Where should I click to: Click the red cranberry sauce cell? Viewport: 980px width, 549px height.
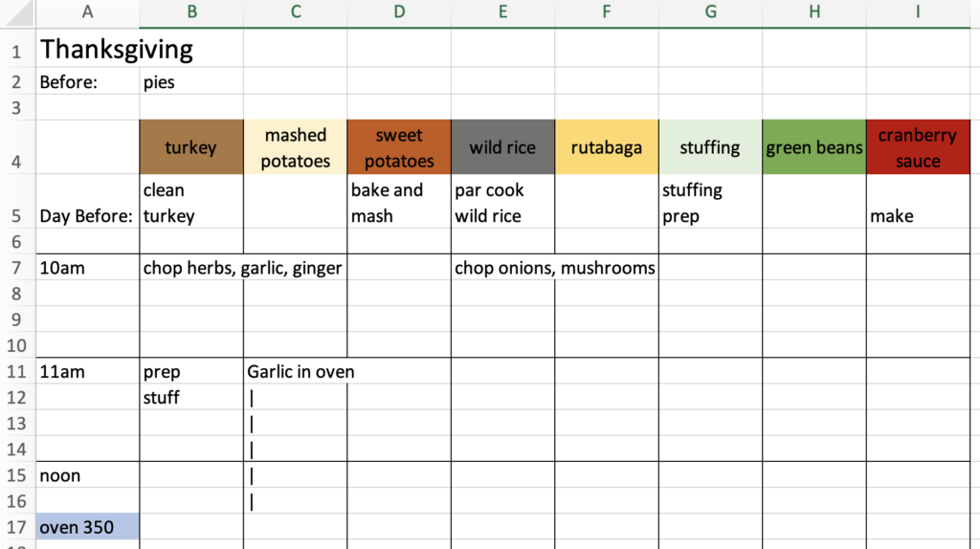click(x=918, y=147)
